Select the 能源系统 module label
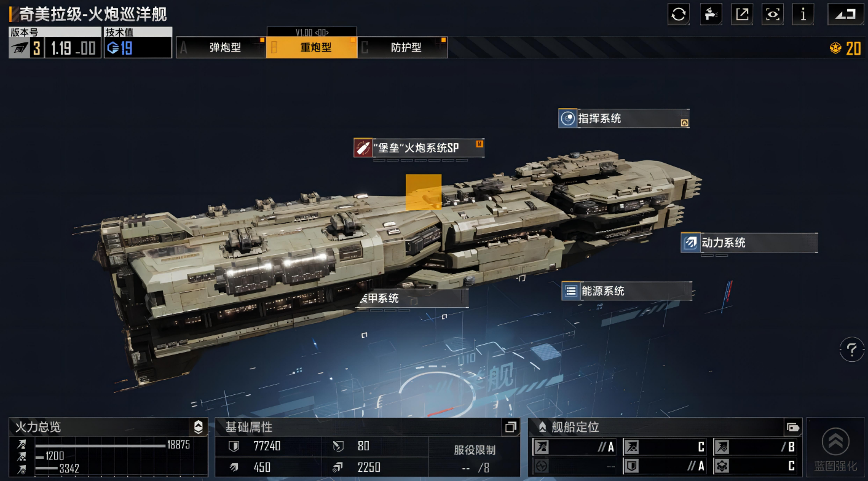The height and width of the screenshot is (481, 868). pyautogui.click(x=627, y=291)
